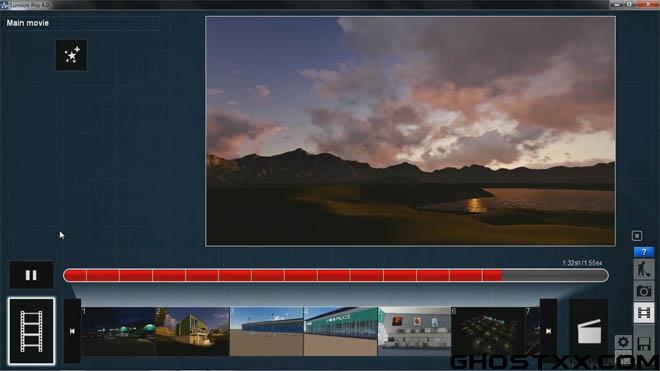Select clip 1 night scene thumbnail
This screenshot has width=660, height=371.
[x=119, y=331]
